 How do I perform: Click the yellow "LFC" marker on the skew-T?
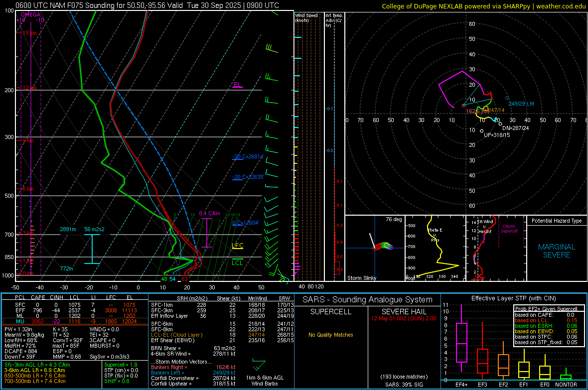[238, 246]
